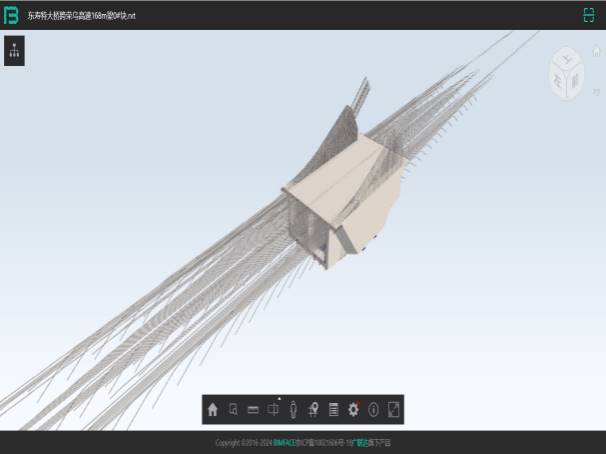Click the home icon above view cube

(x=596, y=51)
